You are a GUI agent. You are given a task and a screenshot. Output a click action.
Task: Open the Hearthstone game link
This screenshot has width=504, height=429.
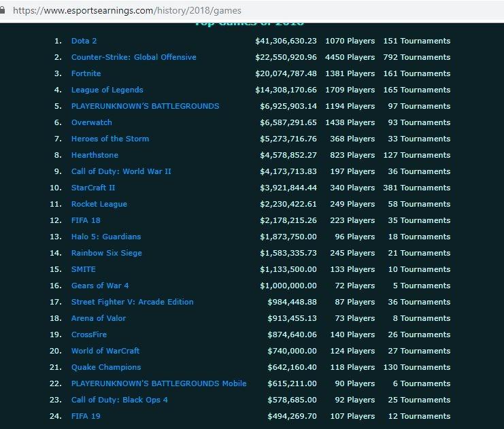(95, 155)
